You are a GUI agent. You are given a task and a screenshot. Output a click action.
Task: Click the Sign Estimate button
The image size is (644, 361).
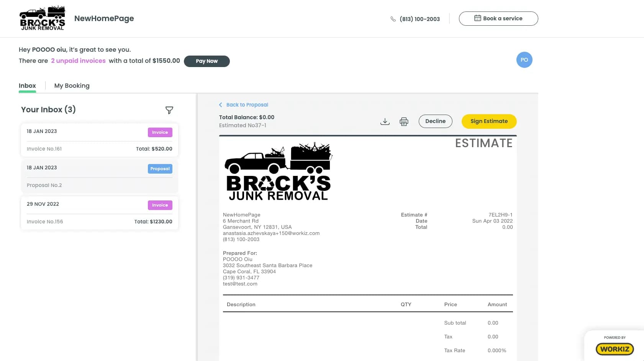click(x=489, y=121)
